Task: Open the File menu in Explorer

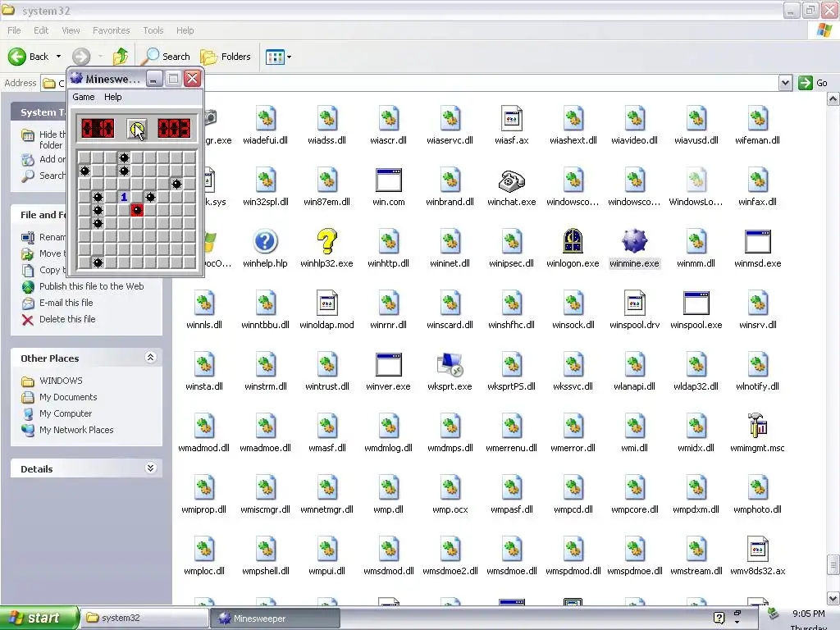Action: pyautogui.click(x=15, y=30)
